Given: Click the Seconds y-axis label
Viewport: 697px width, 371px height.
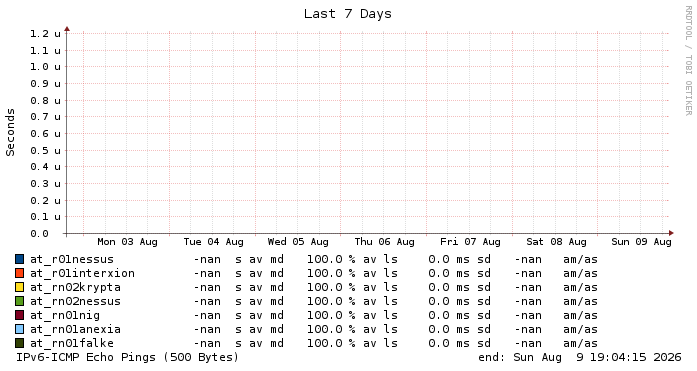Looking at the screenshot, I should [x=10, y=132].
